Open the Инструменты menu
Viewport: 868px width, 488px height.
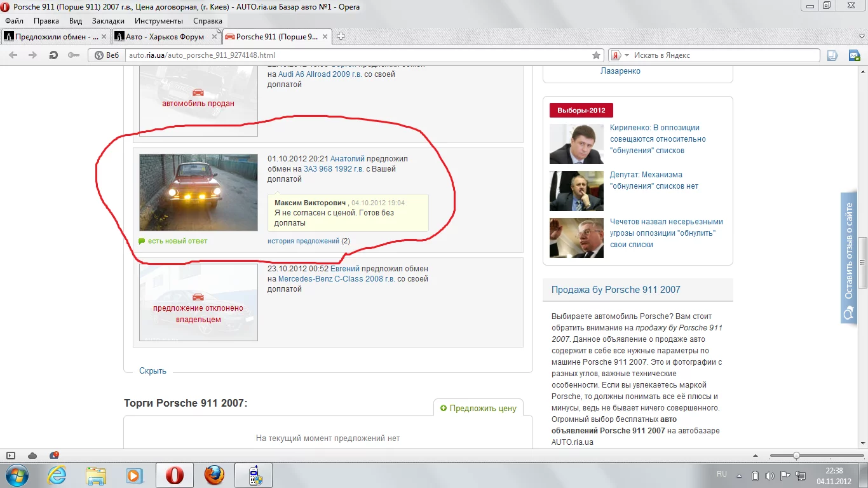point(159,21)
